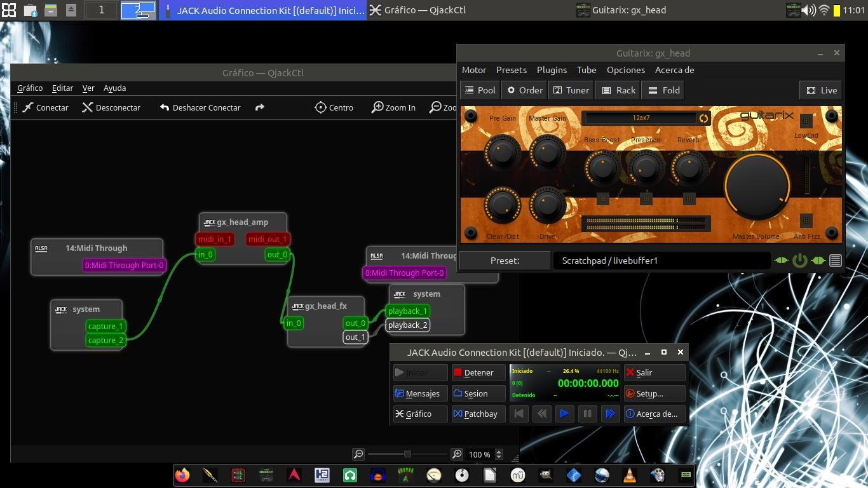Open VLC media player from the dock
This screenshot has height=488, width=868.
630,475
